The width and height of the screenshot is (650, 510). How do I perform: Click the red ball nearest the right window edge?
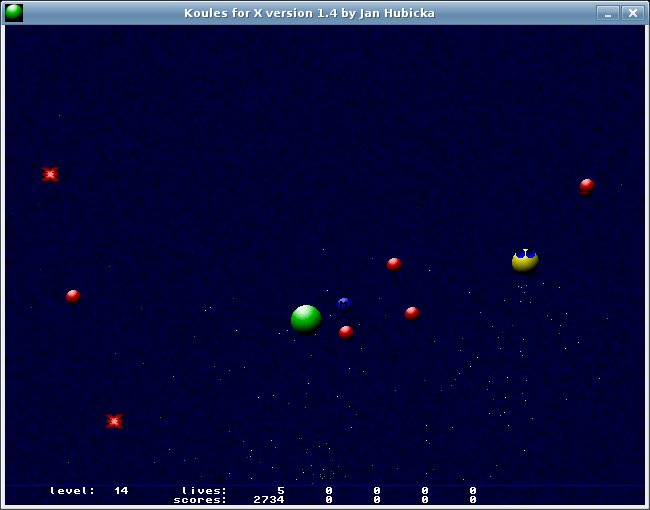point(587,186)
